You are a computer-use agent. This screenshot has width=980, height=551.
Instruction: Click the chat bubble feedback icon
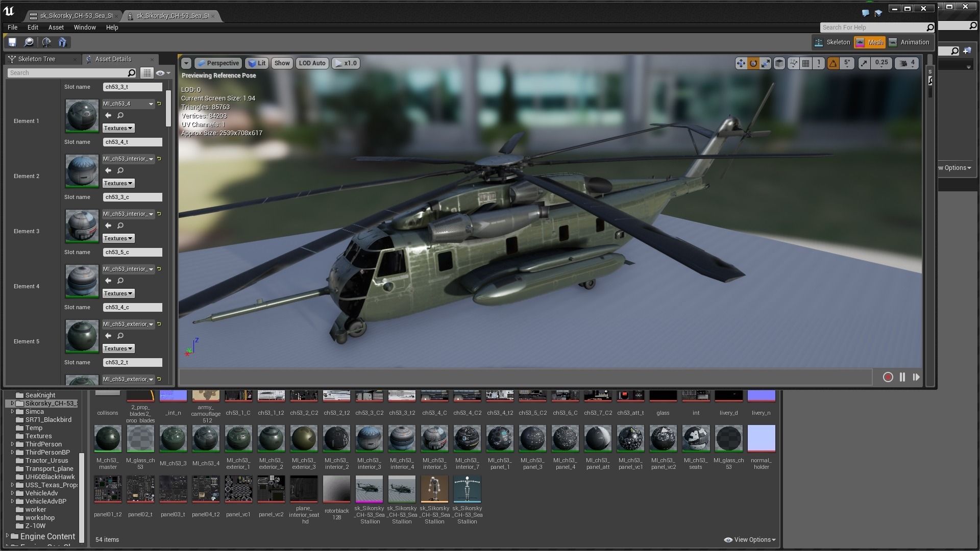tap(865, 13)
